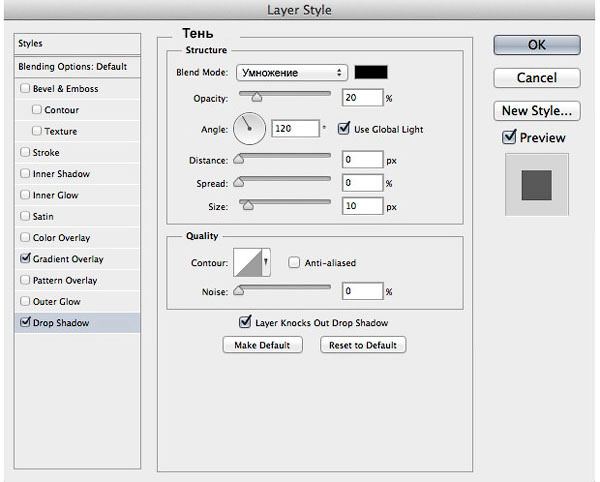Confirm with the OK button
This screenshot has height=482, width=600.
tap(537, 45)
